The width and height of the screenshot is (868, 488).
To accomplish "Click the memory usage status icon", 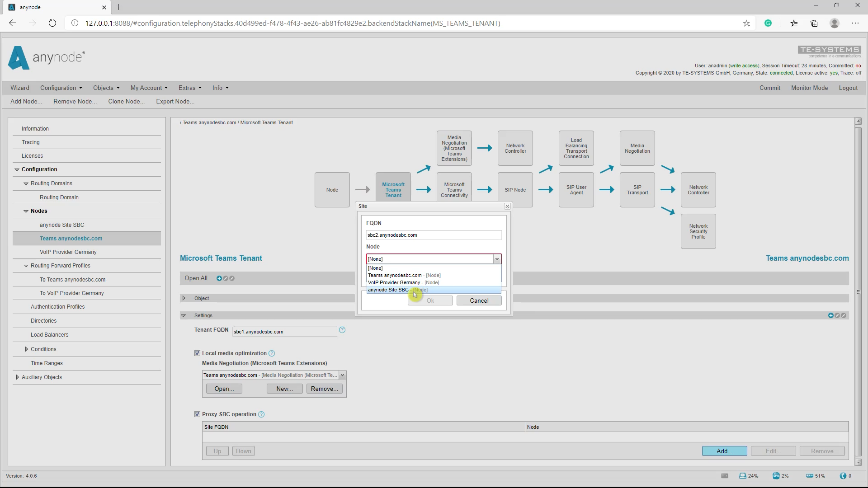I will click(x=810, y=476).
